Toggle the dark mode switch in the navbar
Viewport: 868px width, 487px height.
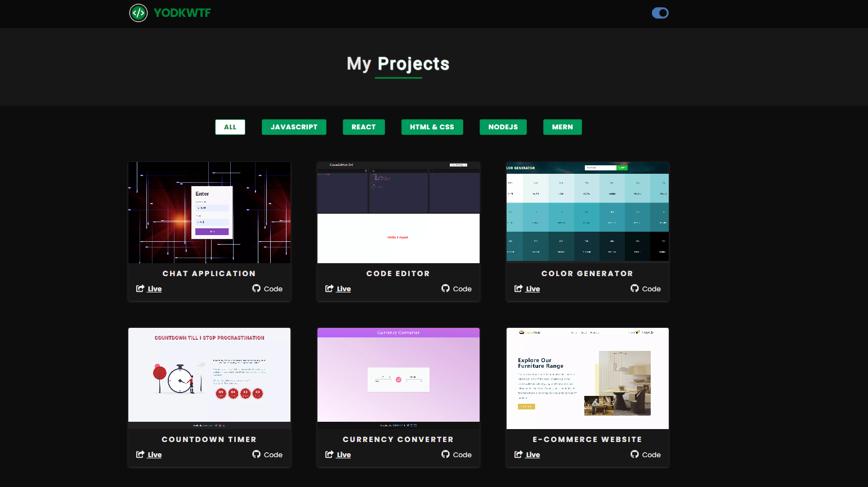click(x=660, y=13)
